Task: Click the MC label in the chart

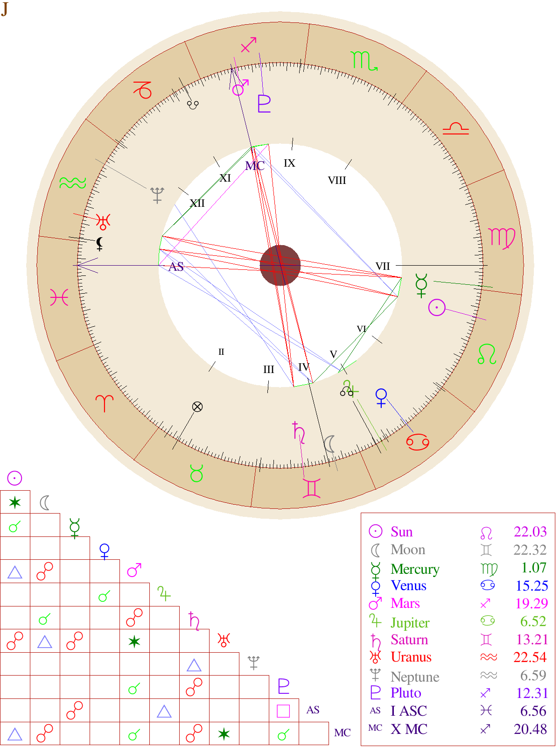Action: (x=255, y=166)
